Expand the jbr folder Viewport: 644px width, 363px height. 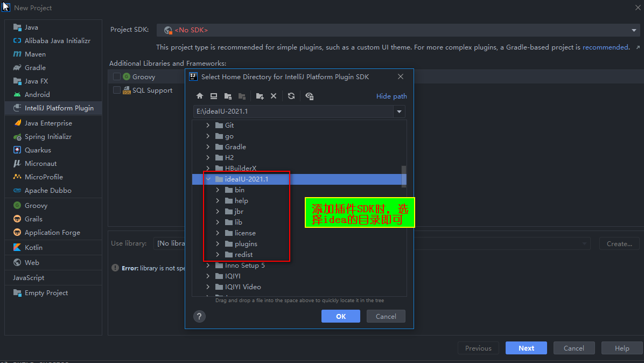(218, 212)
